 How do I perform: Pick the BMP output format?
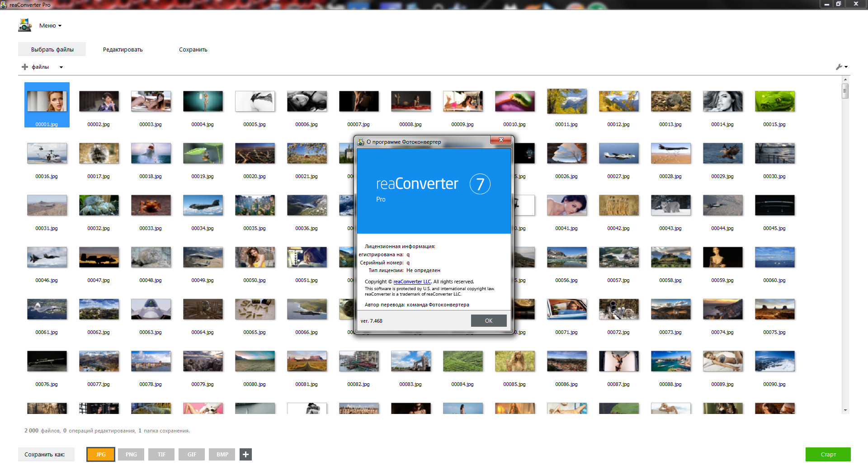222,455
